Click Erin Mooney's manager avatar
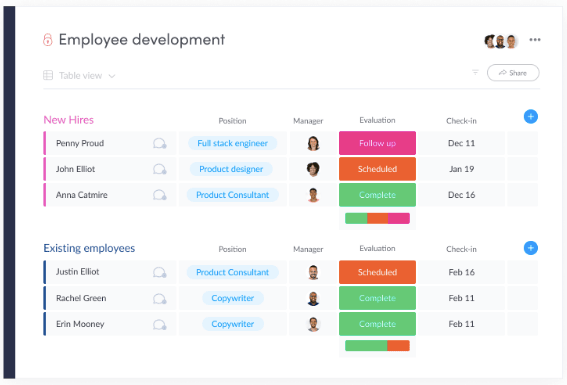The height and width of the screenshot is (385, 567). [x=313, y=324]
